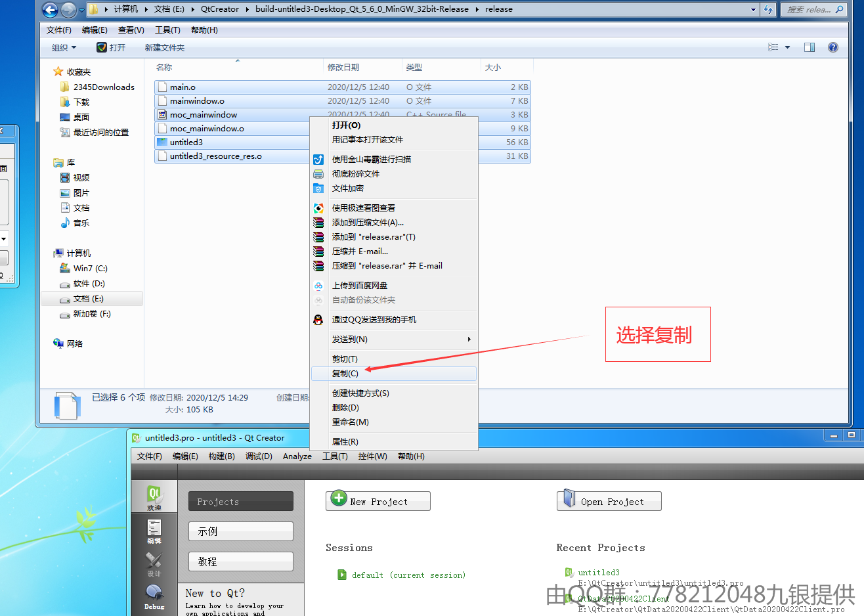864x616 pixels.
Task: Upload to Baidu Netdisk menu entry
Action: [394, 286]
